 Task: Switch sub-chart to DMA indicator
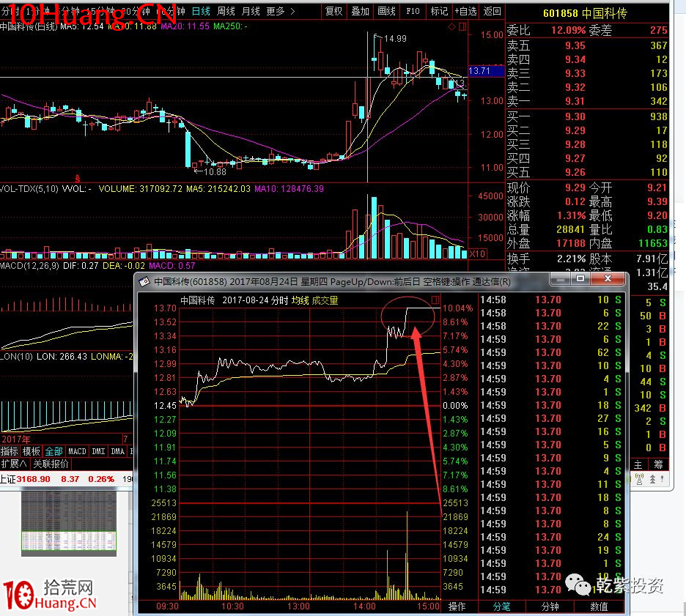(117, 451)
